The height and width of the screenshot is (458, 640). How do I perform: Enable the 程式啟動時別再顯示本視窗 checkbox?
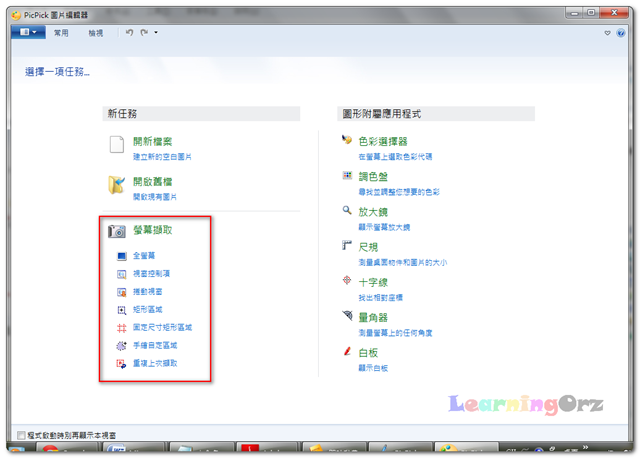point(21,435)
